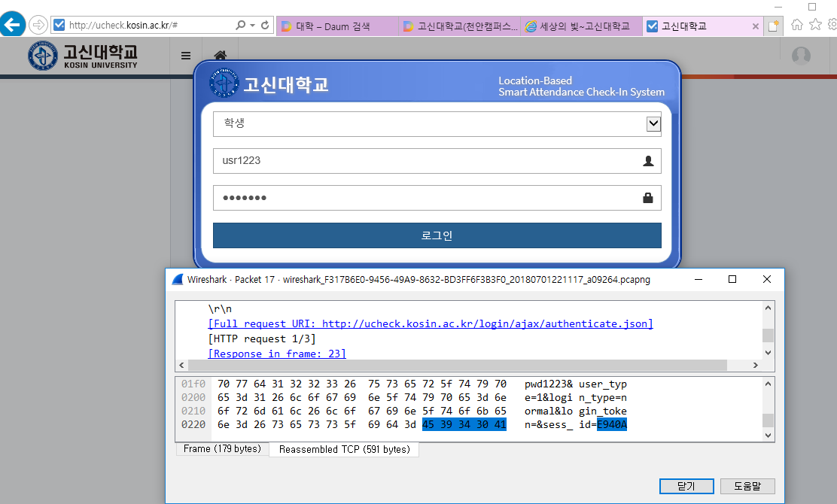Open the address bar dropdown arrow
The width and height of the screenshot is (837, 504).
pos(252,25)
